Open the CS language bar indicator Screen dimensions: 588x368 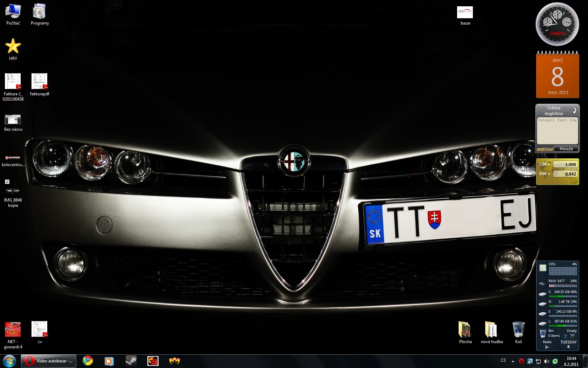coord(503,360)
